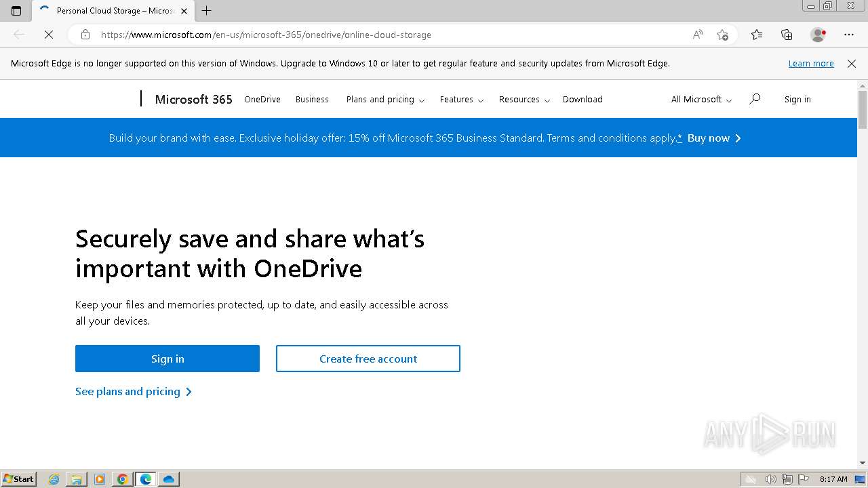Select the OneDrive menu item
The width and height of the screenshot is (868, 488).
coord(262,99)
